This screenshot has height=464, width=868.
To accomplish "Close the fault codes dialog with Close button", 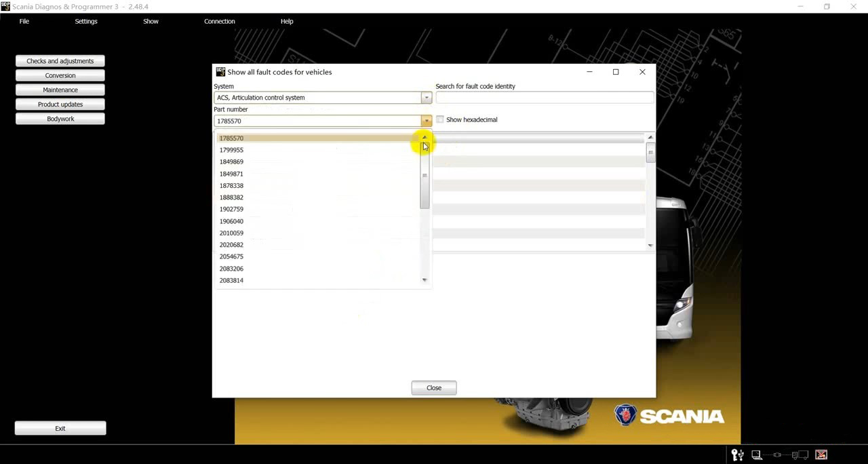I will [x=434, y=388].
